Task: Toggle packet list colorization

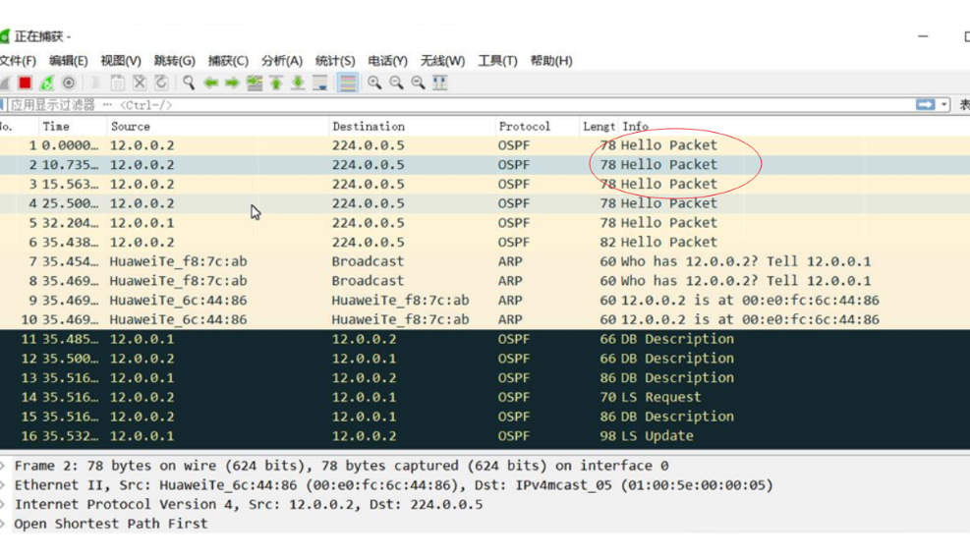Action: (348, 84)
